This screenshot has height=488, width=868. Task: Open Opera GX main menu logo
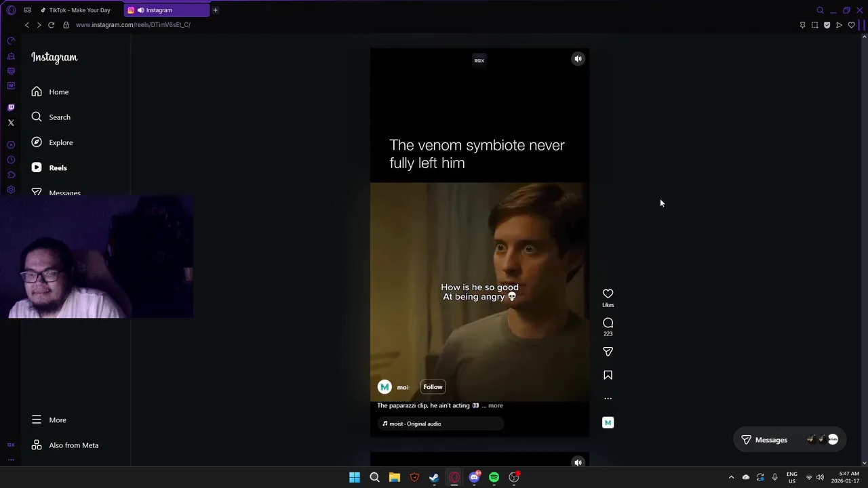(x=11, y=10)
